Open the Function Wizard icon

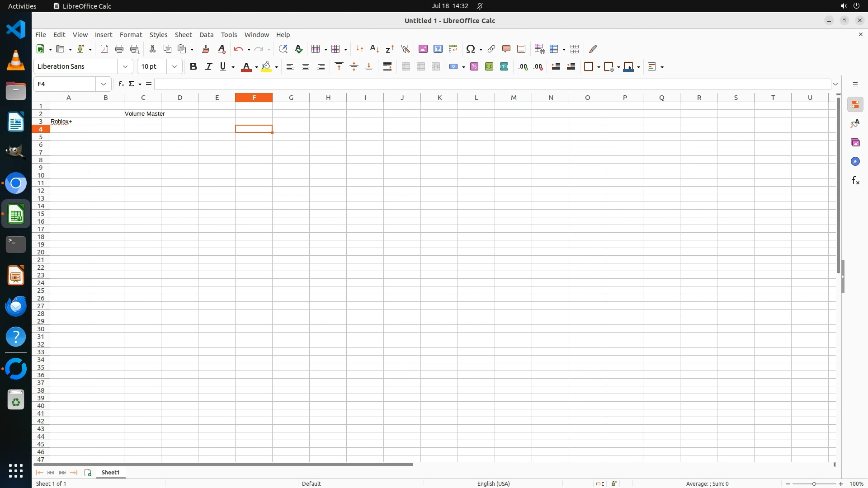tap(121, 84)
